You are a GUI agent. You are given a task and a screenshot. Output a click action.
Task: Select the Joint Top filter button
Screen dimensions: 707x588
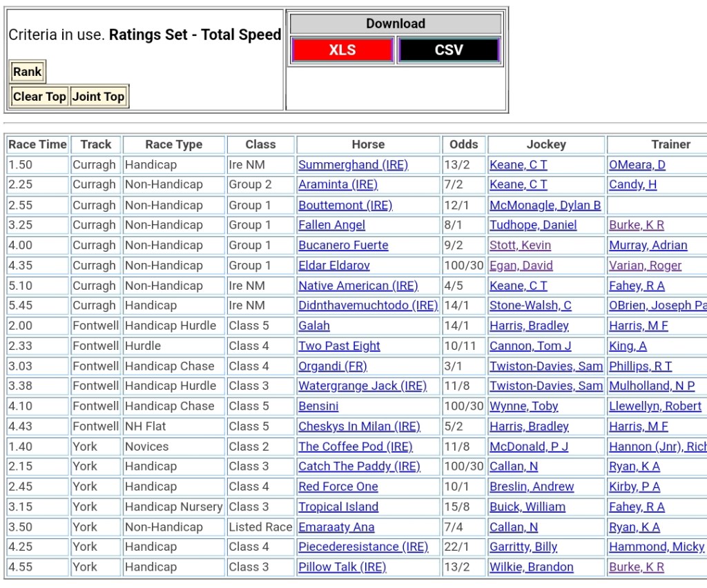tap(99, 97)
